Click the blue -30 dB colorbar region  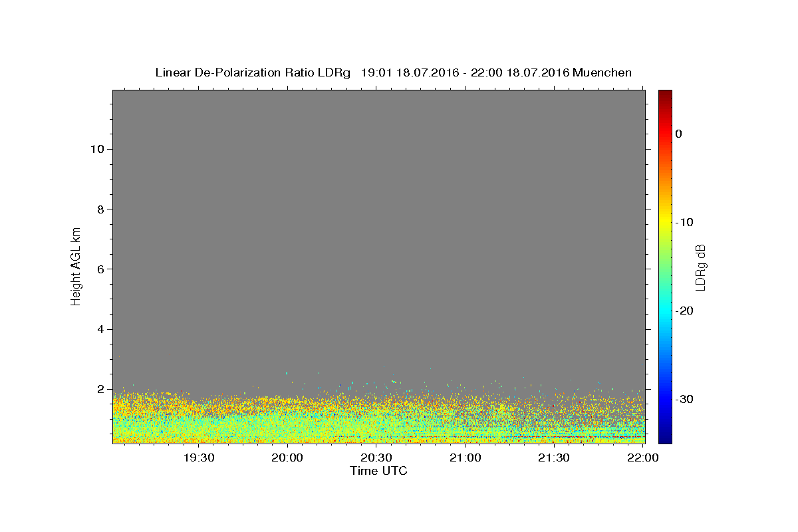point(665,399)
